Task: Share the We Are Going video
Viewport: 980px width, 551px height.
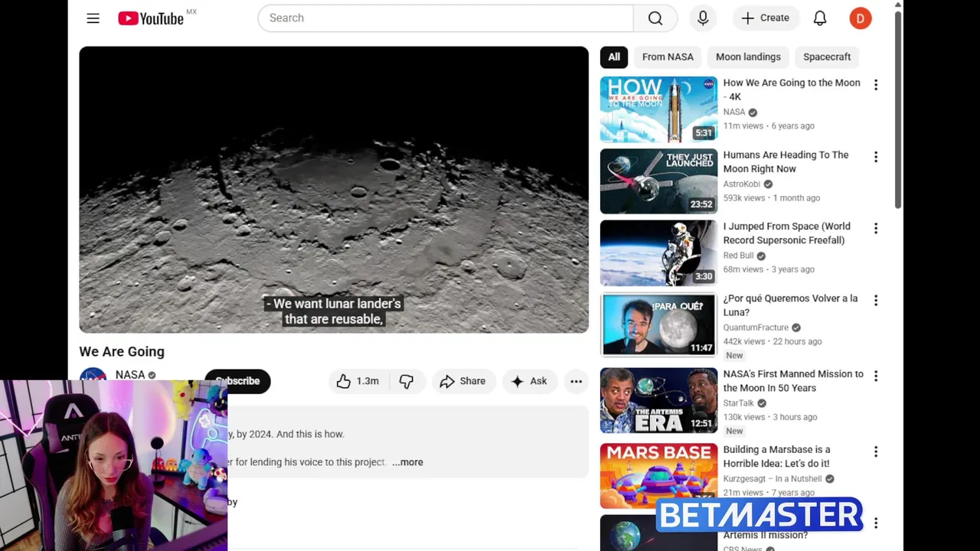Action: coord(462,381)
